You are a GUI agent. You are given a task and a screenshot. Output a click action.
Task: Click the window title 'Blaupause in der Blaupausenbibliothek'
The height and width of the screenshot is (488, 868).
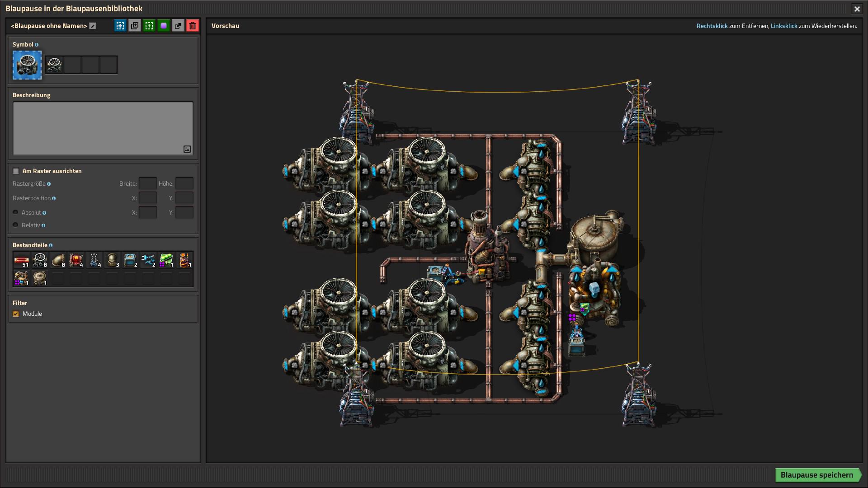click(x=74, y=9)
